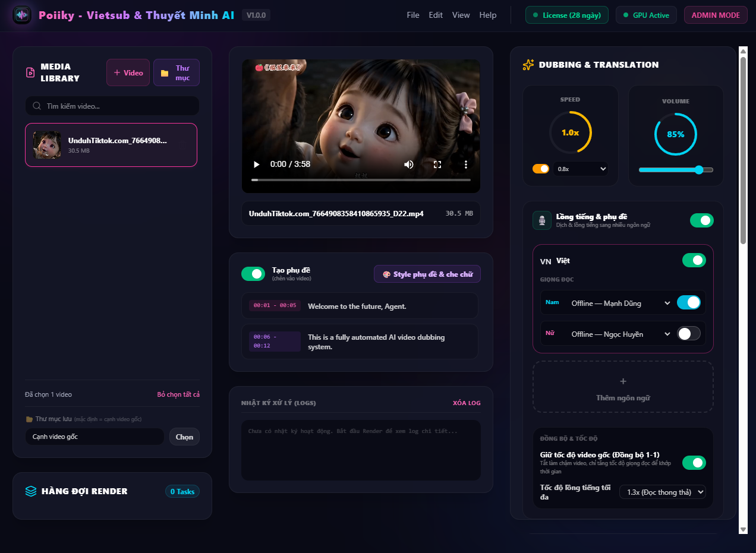This screenshot has width=756, height=553.
Task: Mute the video player sound
Action: point(408,164)
